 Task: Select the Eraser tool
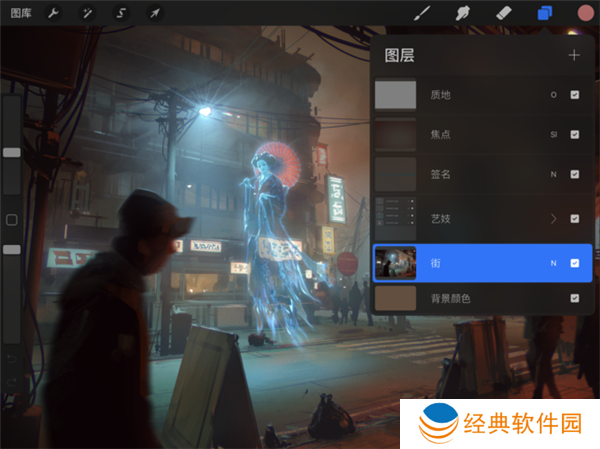click(503, 14)
